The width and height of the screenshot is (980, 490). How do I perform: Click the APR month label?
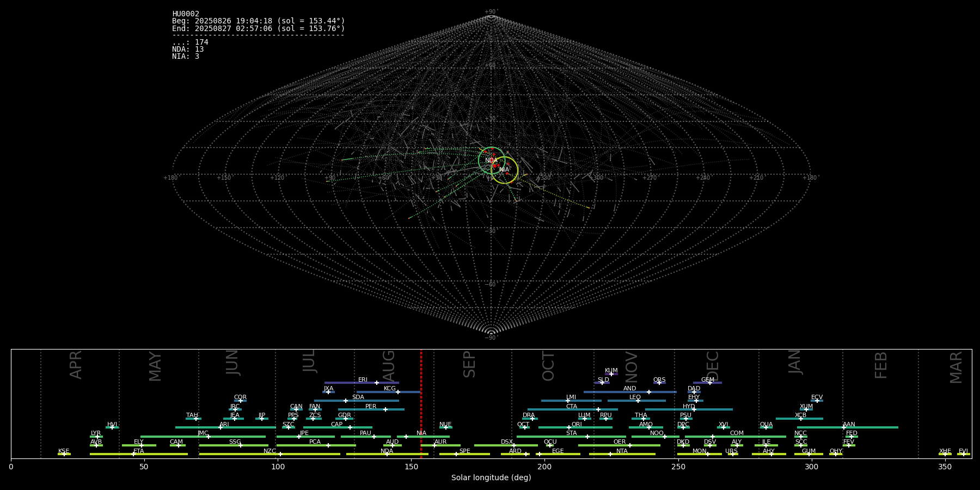pos(76,365)
